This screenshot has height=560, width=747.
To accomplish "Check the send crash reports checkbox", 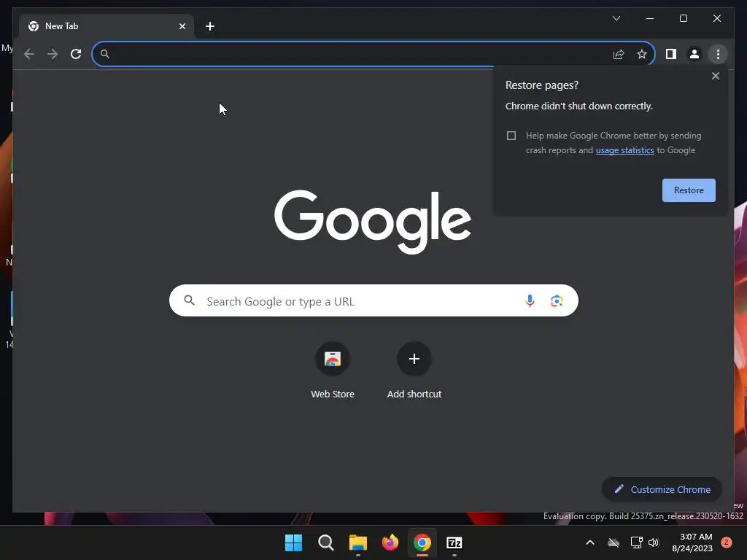I will click(x=511, y=136).
